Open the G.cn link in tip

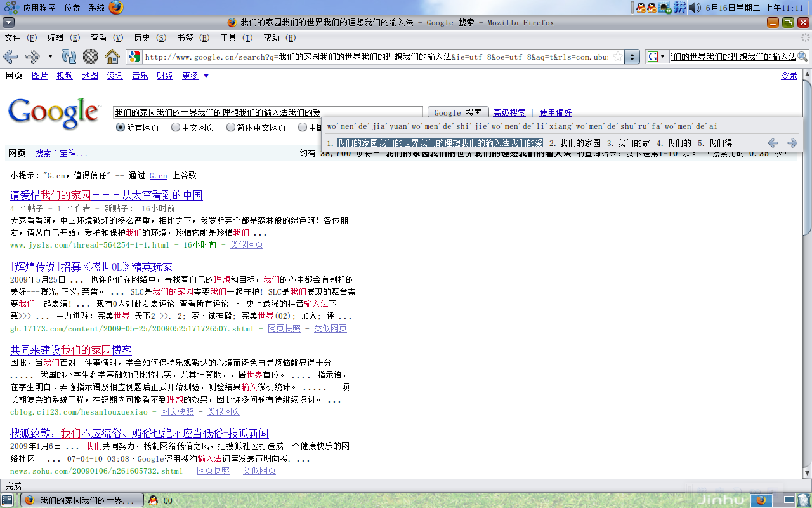159,176
